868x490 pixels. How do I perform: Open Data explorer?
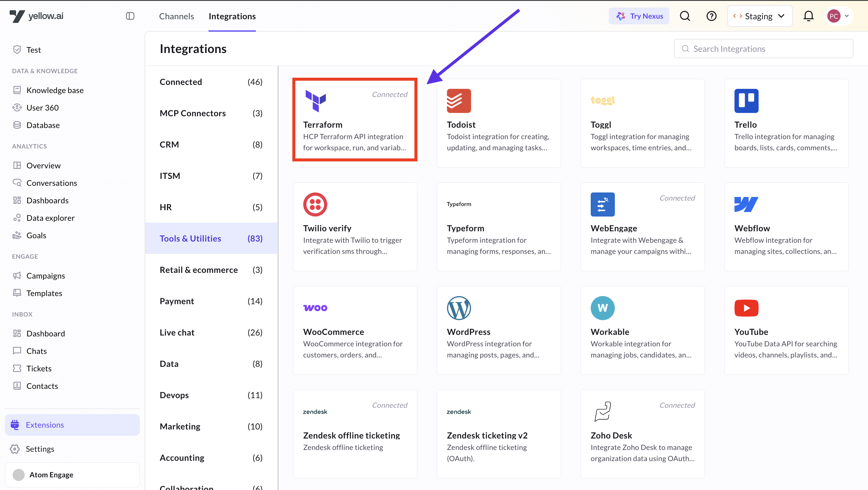pos(72,218)
